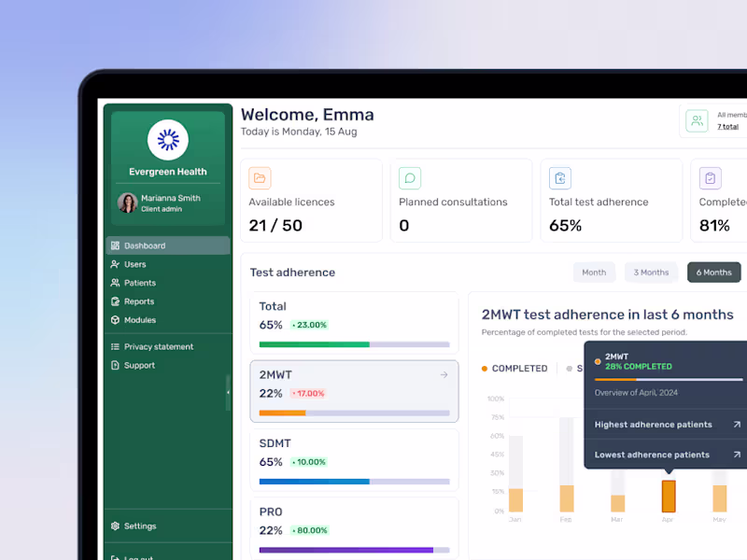Open Lowest adherence patients list
The width and height of the screenshot is (747, 560).
(x=667, y=455)
